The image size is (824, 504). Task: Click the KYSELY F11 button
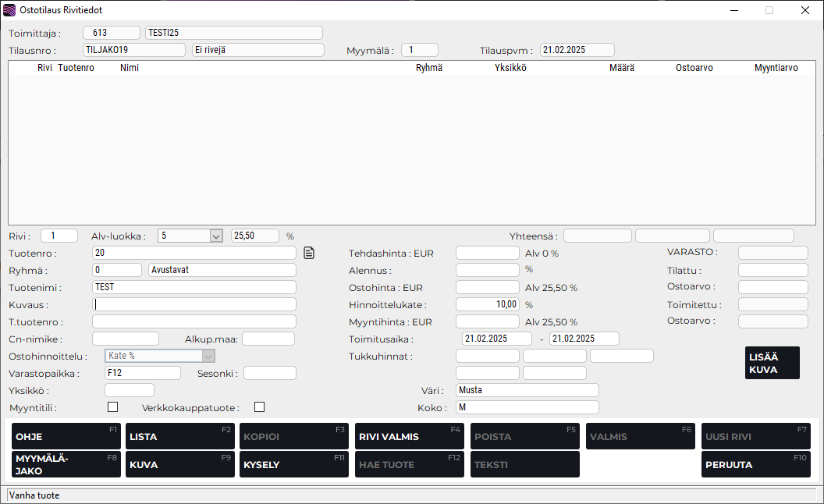coord(294,464)
